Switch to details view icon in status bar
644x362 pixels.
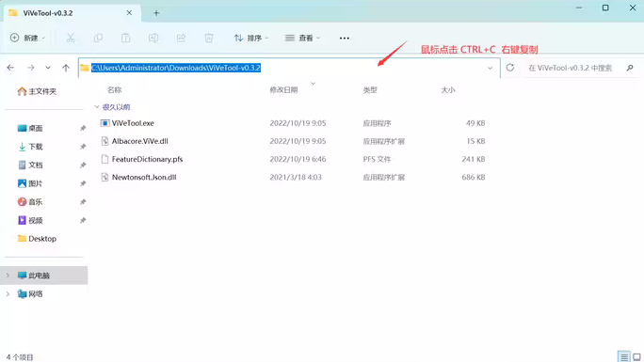[624, 356]
